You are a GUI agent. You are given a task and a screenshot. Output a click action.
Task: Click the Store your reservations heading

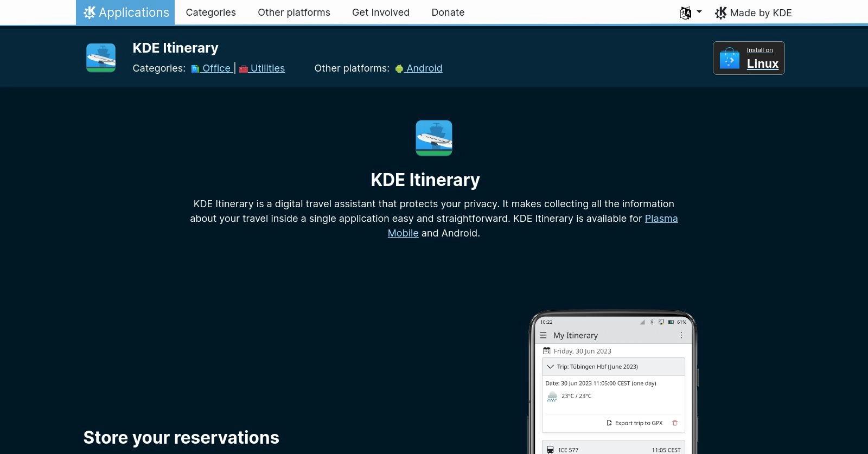coord(181,438)
